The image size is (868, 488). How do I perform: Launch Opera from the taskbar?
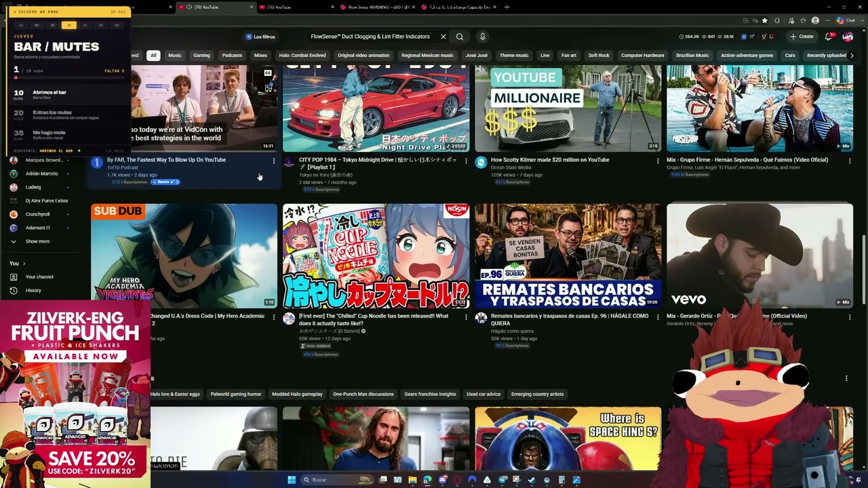[x=457, y=480]
